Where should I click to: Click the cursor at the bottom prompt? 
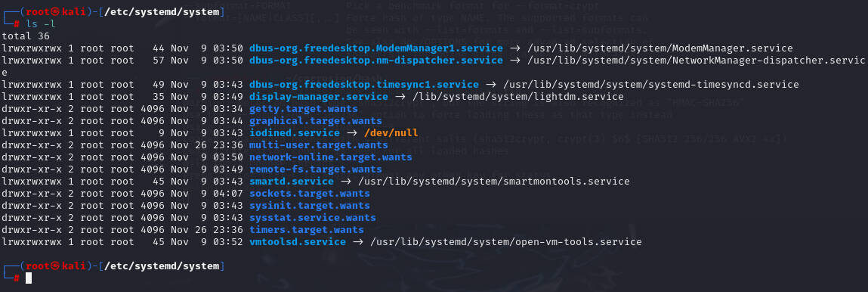(x=29, y=278)
